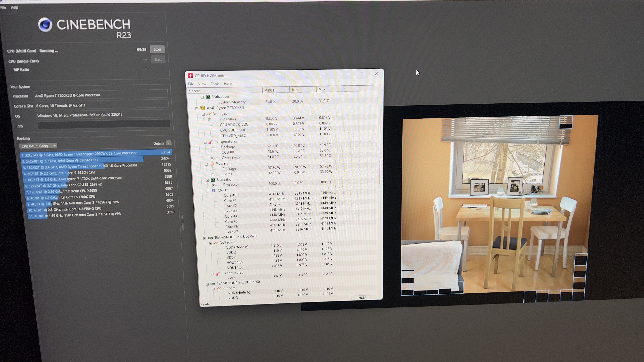This screenshot has width=644, height=362.
Task: Stop the CPU Multi Core benchmark
Action: pyautogui.click(x=157, y=49)
